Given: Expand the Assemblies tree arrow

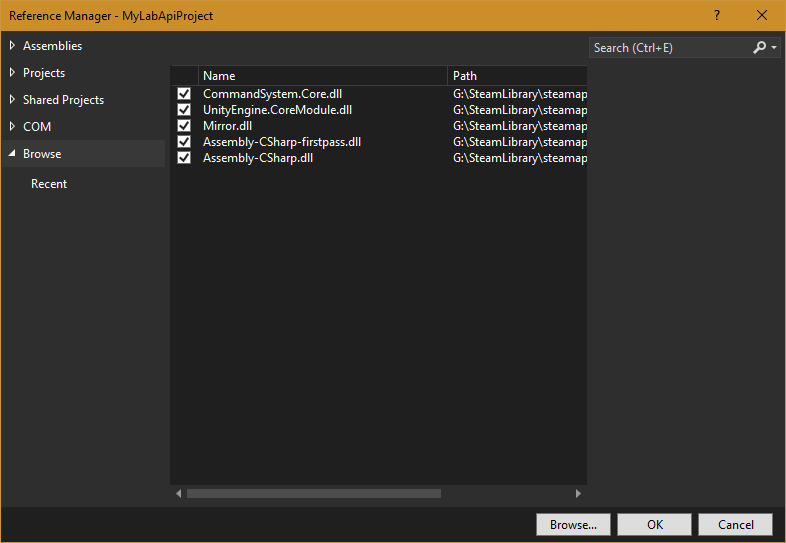Looking at the screenshot, I should coord(12,46).
